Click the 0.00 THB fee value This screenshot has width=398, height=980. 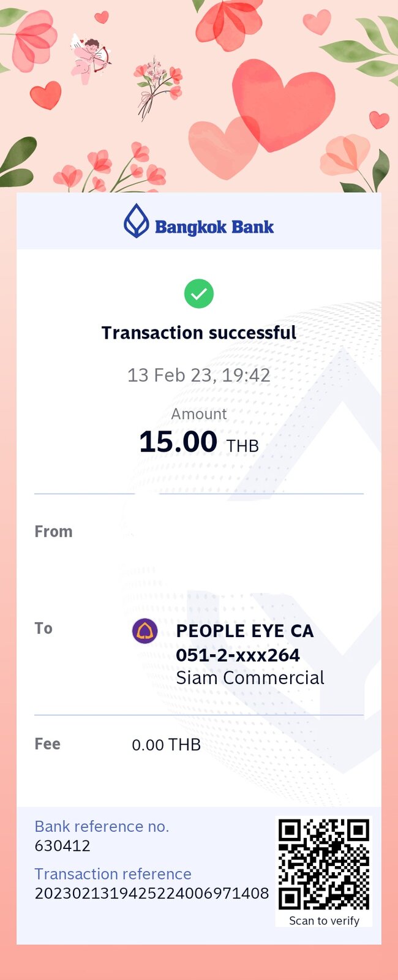click(167, 745)
